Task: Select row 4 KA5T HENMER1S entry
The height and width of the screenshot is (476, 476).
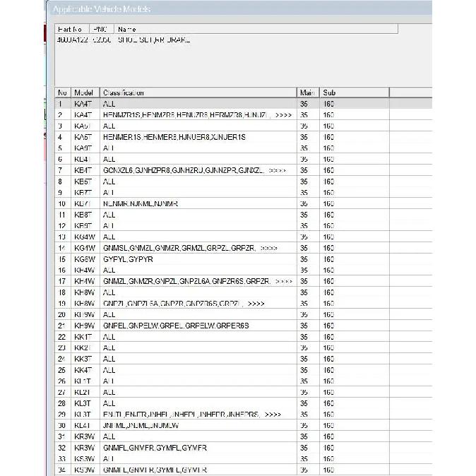Action: pos(243,137)
